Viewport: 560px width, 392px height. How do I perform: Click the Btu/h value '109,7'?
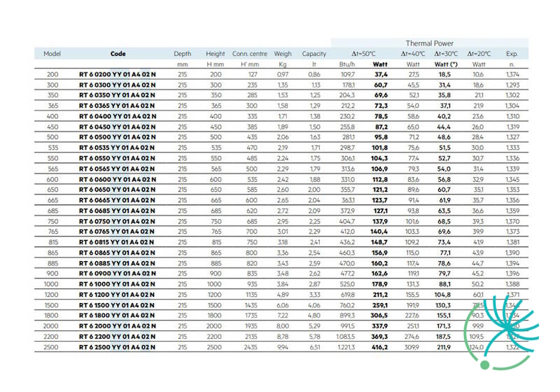pos(348,75)
